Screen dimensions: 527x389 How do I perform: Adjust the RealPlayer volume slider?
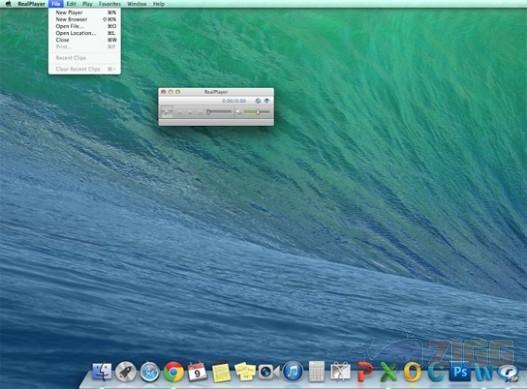(257, 112)
